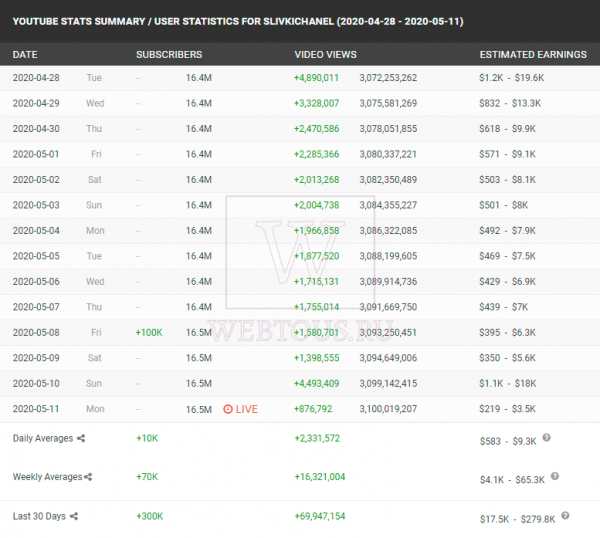The image size is (600, 538).
Task: Click share icon next to Last 30 Days
Action: (x=74, y=516)
